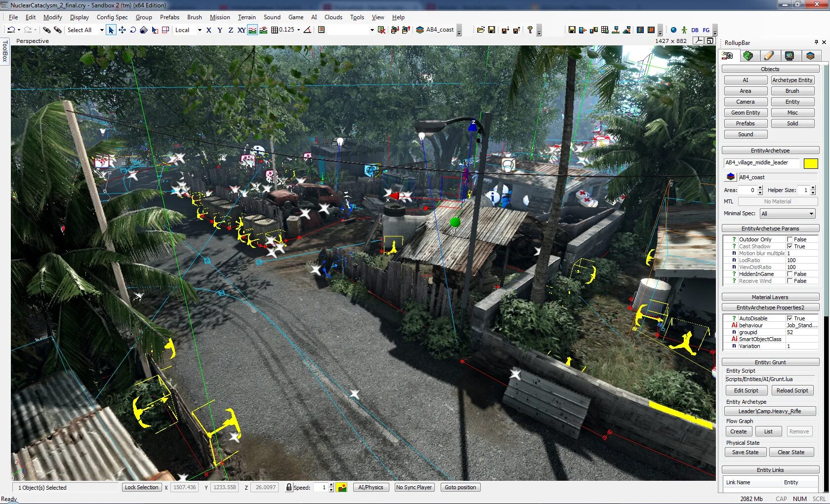The width and height of the screenshot is (830, 504).
Task: Click the Helper Size stepper arrows
Action: (x=813, y=190)
